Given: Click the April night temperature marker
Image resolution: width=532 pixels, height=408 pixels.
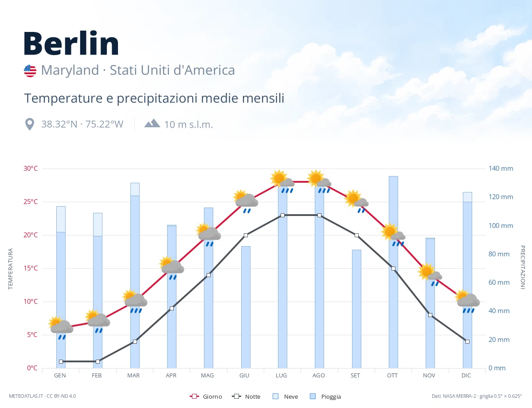Looking at the screenshot, I should [x=172, y=308].
